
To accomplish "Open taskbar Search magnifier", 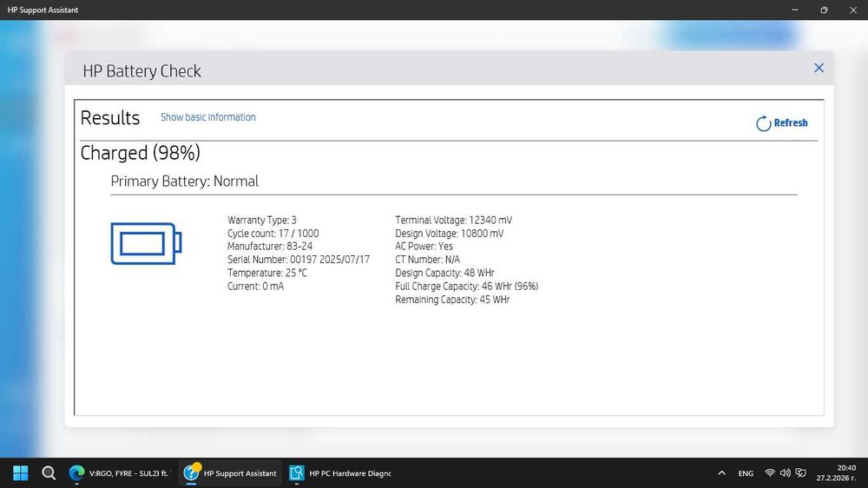I will tap(49, 473).
